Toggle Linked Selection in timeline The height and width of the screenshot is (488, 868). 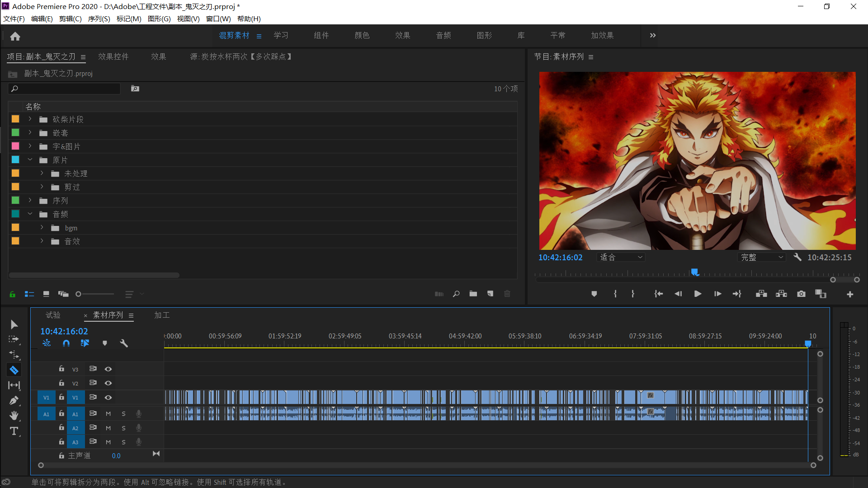pos(85,343)
